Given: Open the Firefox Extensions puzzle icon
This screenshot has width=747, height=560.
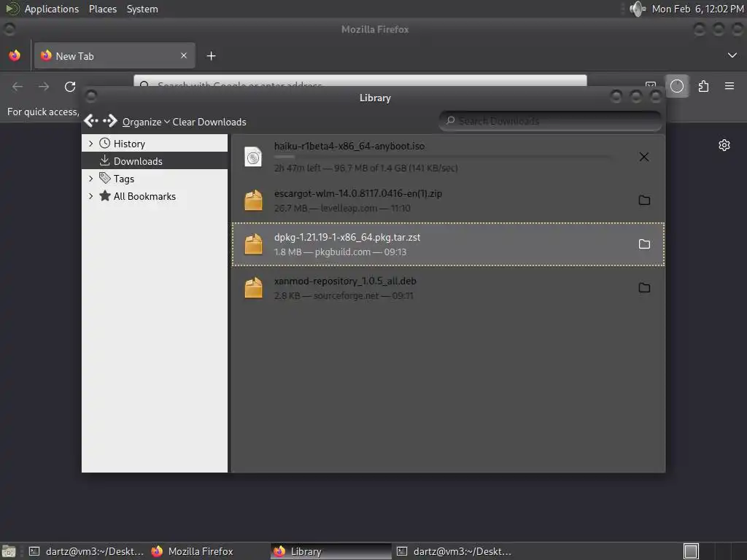Looking at the screenshot, I should pos(703,86).
